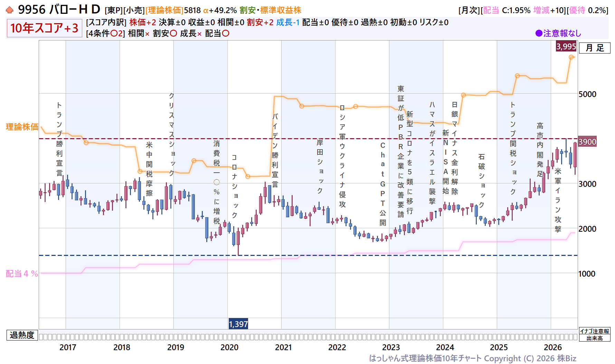Click the stock title 9956 バローHD

(59, 10)
